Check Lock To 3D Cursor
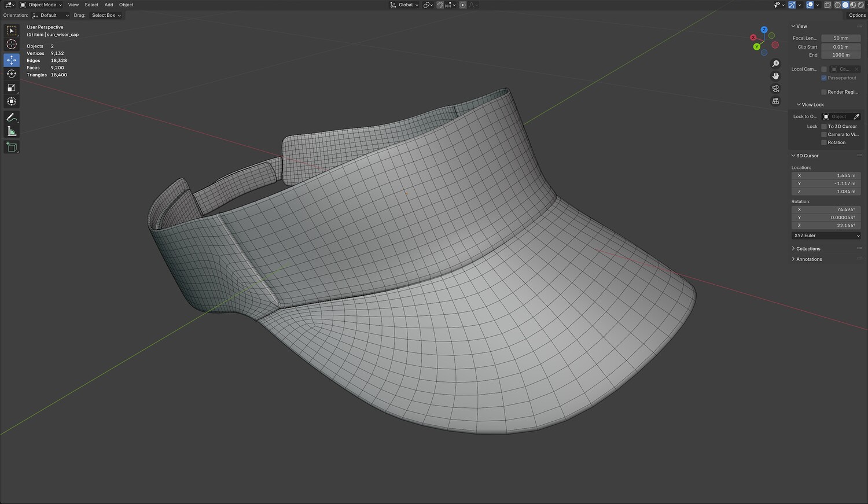Screen dimensions: 868x504 pos(824,126)
